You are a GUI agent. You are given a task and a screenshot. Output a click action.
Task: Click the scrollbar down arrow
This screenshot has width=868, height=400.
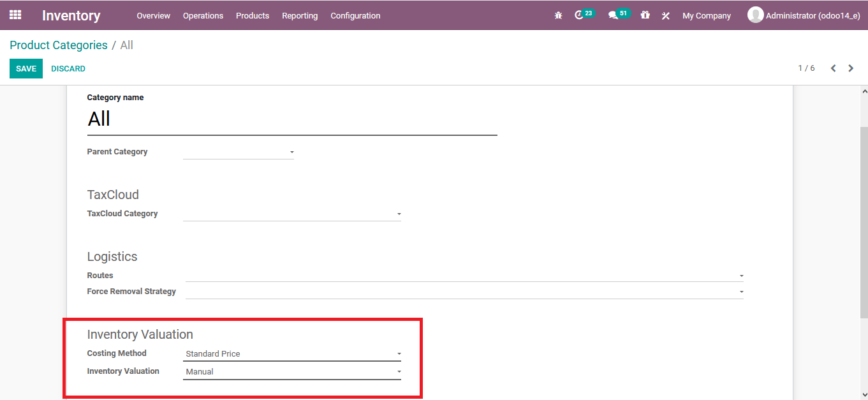tap(864, 395)
